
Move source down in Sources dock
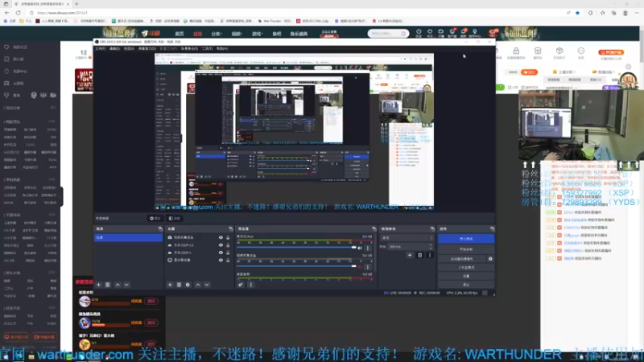207,285
